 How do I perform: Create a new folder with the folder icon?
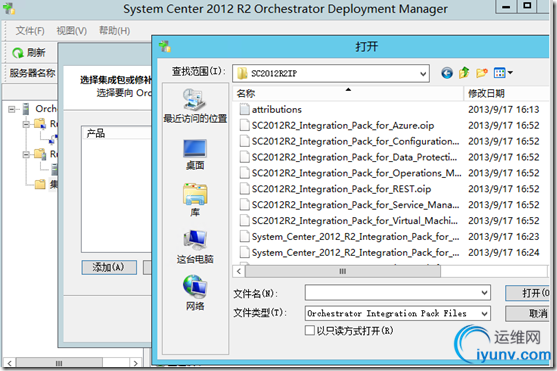tap(481, 73)
